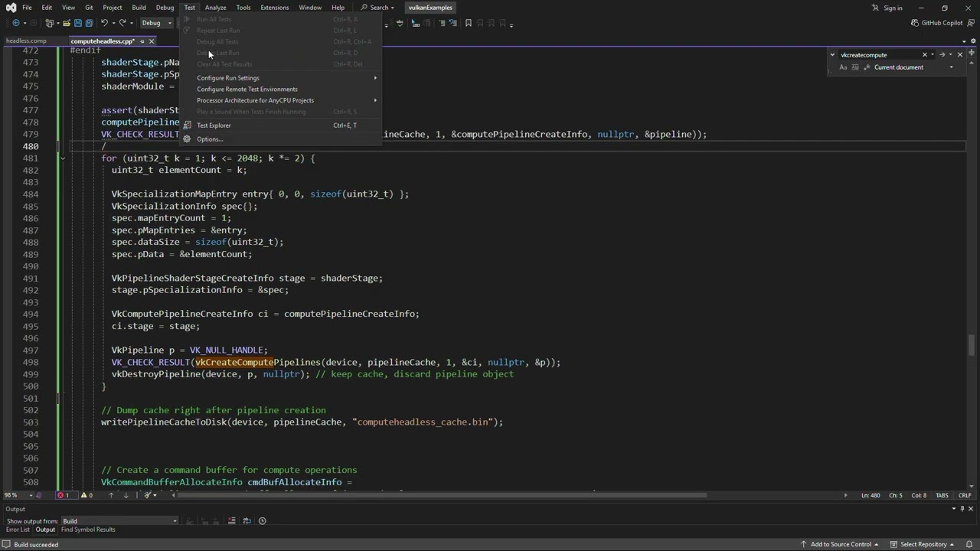This screenshot has width=980, height=551.
Task: Click the Ln: 480 position indicator
Action: tap(871, 495)
